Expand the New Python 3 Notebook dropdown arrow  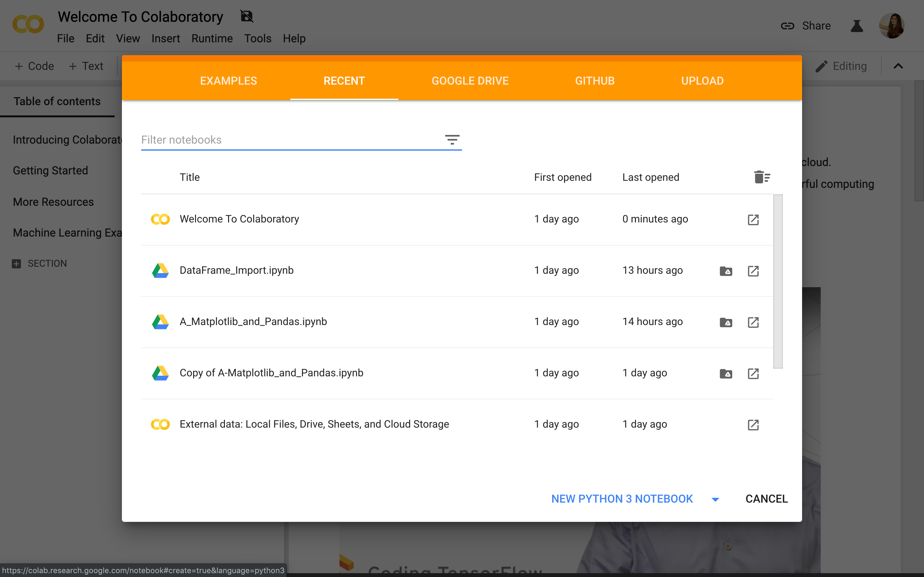[715, 499]
